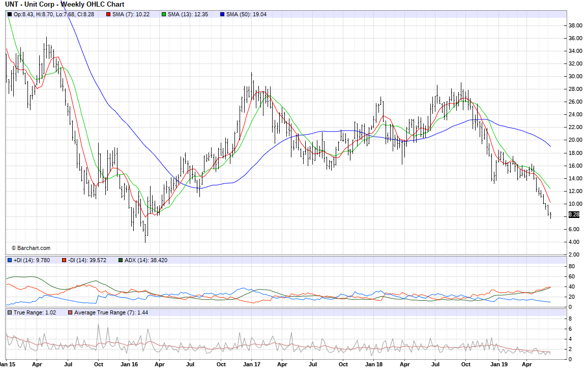Click the Average True Range (7) swatch
Screen dimensions: 588x380
pyautogui.click(x=70, y=312)
